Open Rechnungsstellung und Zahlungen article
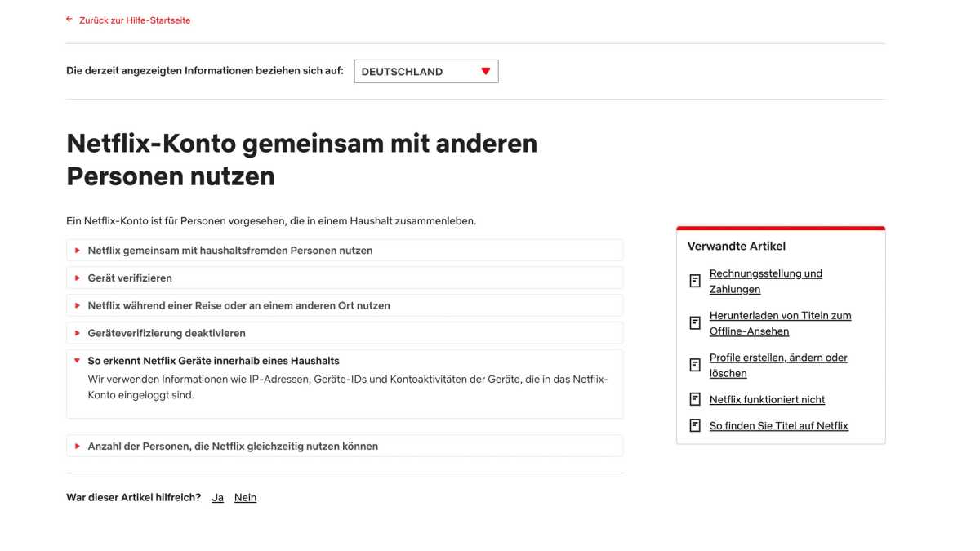Image resolution: width=980 pixels, height=551 pixels. tap(766, 282)
